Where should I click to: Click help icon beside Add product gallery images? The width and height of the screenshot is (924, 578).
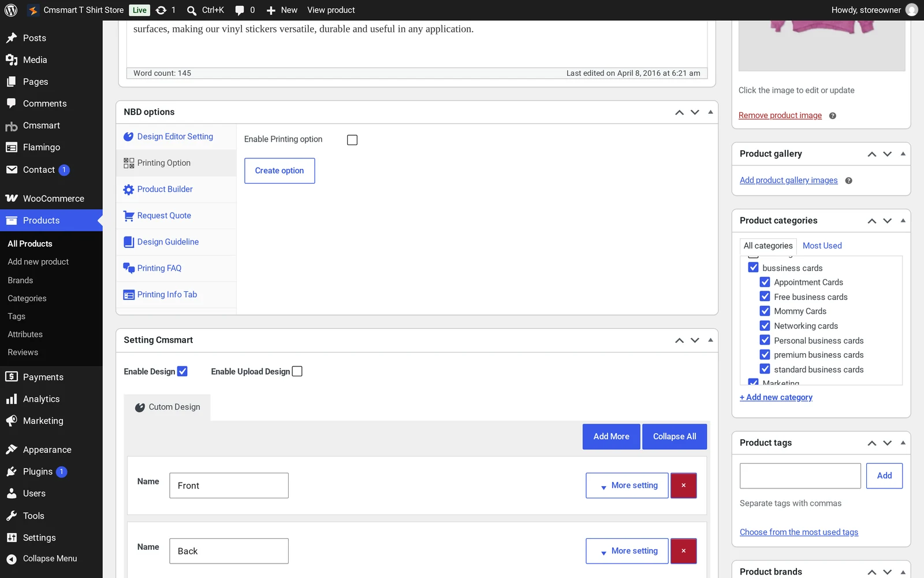[848, 180]
